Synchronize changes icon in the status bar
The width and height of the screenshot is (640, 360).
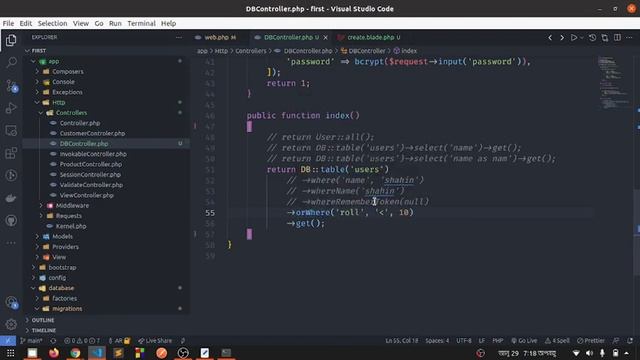pyautogui.click(x=53, y=340)
